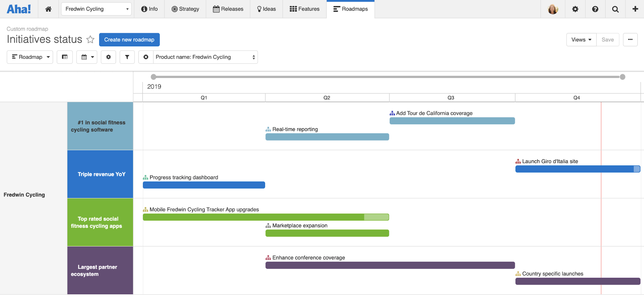Screen dimensions: 644x301
Task: Click the search magnifier icon
Action: [x=615, y=9]
